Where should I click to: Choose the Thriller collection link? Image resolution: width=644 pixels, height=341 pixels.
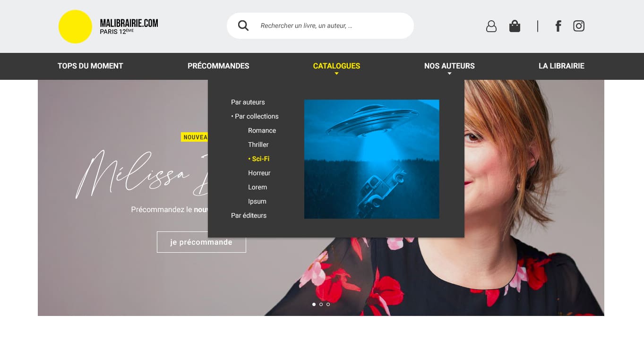pos(258,145)
